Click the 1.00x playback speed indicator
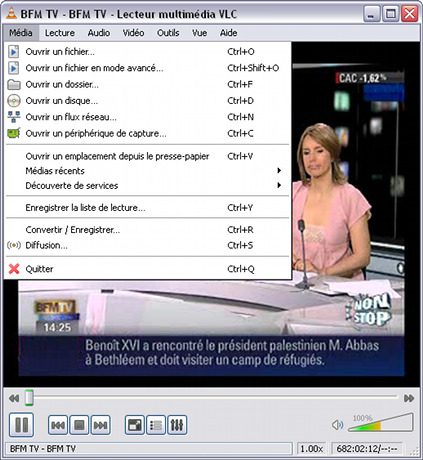 click(311, 449)
